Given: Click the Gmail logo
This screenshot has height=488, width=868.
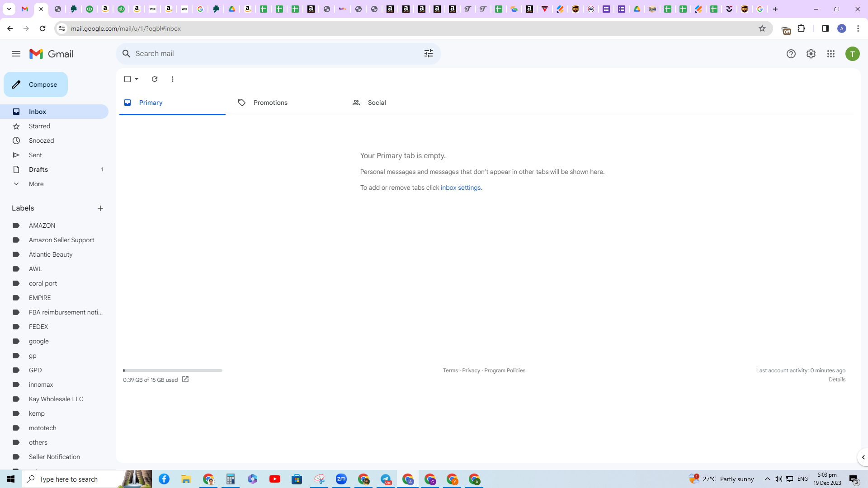Looking at the screenshot, I should pos(52,54).
